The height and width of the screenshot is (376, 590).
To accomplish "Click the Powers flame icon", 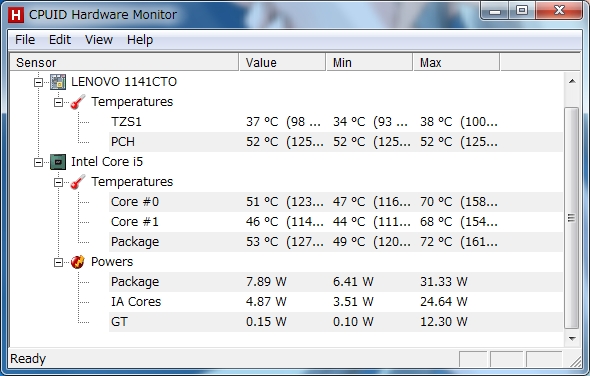I will pos(78,262).
